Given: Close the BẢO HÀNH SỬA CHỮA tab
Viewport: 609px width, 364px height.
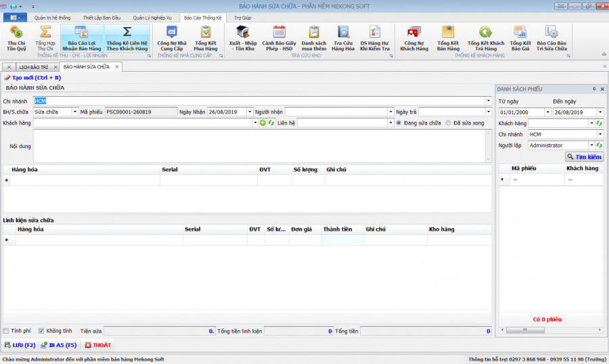Looking at the screenshot, I should [x=117, y=67].
